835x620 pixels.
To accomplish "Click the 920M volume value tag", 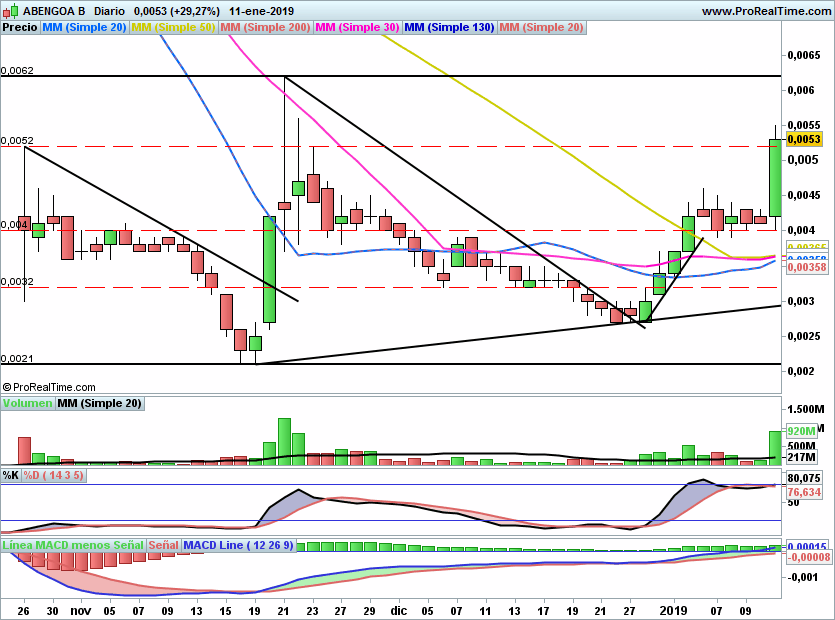I will pyautogui.click(x=801, y=431).
